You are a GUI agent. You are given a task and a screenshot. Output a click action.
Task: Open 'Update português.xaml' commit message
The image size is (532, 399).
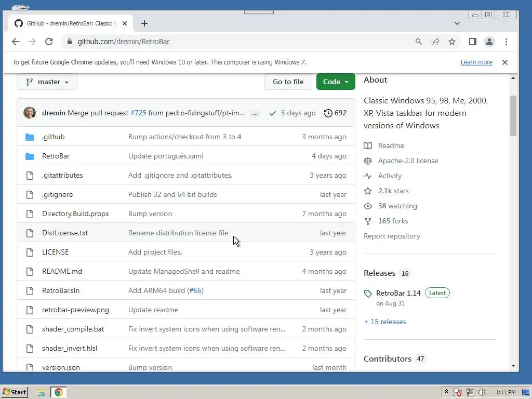166,156
